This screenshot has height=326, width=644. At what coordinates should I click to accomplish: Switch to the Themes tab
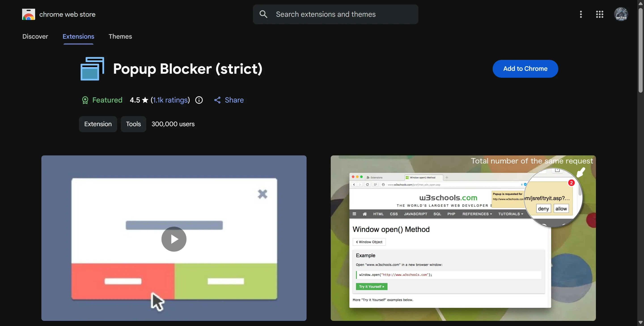click(x=120, y=36)
